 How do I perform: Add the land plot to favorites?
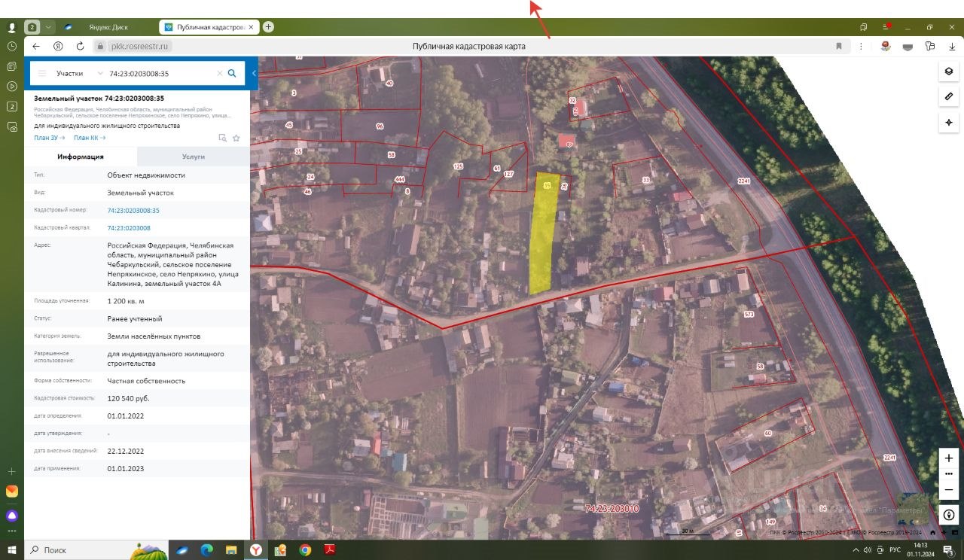(236, 138)
